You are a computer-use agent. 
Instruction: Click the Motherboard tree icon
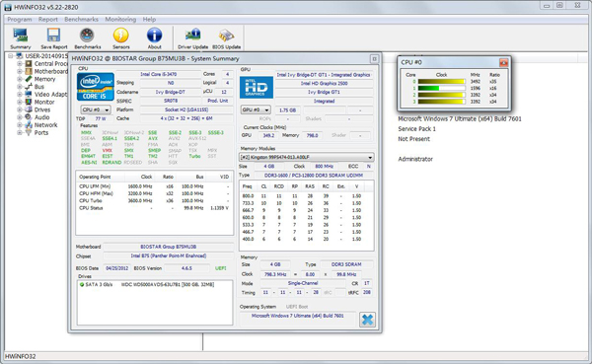29,71
